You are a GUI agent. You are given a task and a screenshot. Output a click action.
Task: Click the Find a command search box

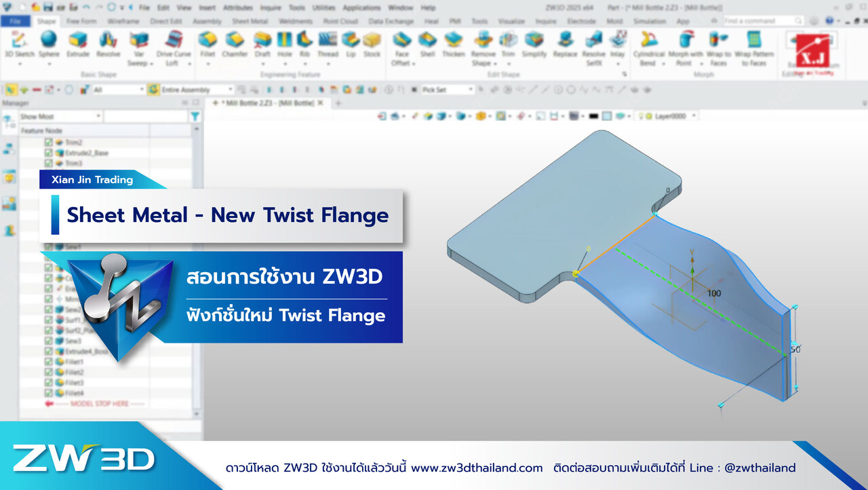tap(753, 21)
